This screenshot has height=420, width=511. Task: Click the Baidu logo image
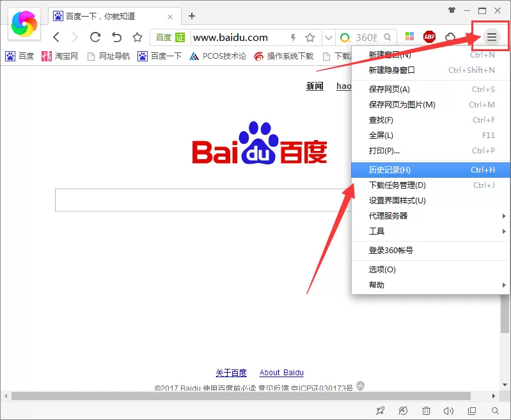tap(260, 143)
